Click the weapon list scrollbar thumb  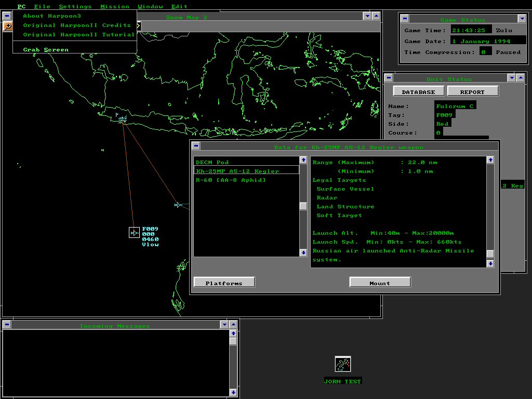(x=303, y=206)
